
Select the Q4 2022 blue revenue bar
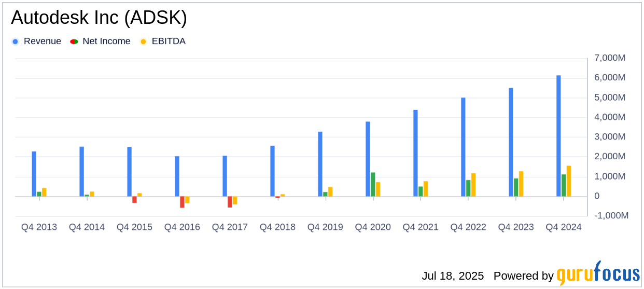464,147
